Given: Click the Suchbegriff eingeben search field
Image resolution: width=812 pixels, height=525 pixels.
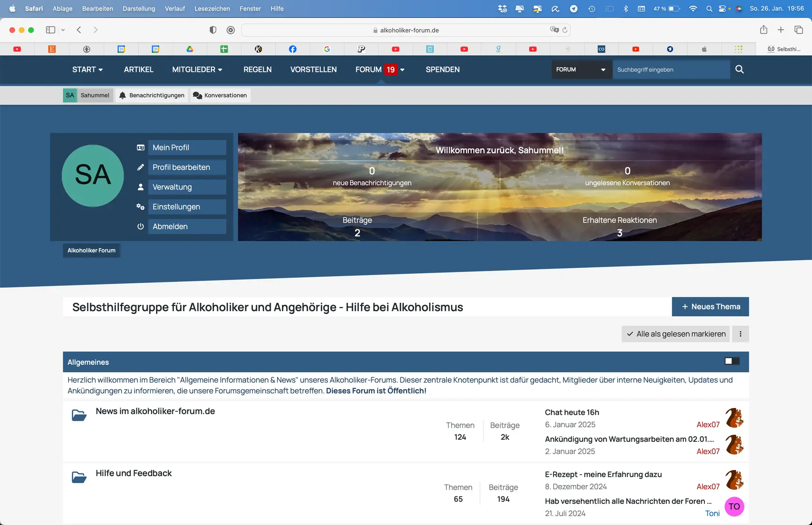Looking at the screenshot, I should [671, 70].
